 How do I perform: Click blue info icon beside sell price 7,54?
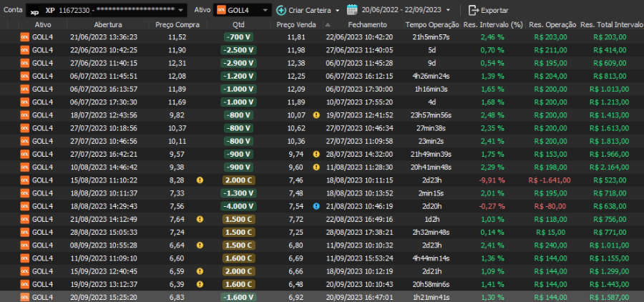pos(316,205)
